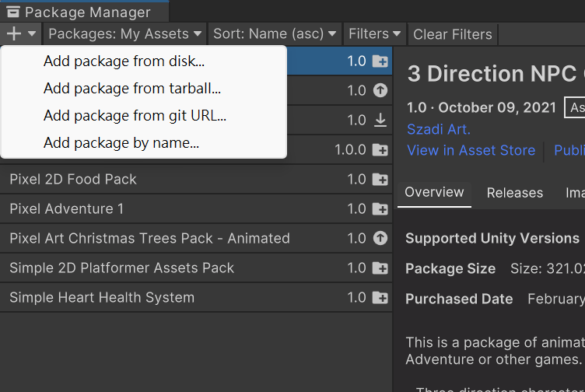Open the Packages: My Assets dropdown
Image resolution: width=585 pixels, height=392 pixels.
125,34
